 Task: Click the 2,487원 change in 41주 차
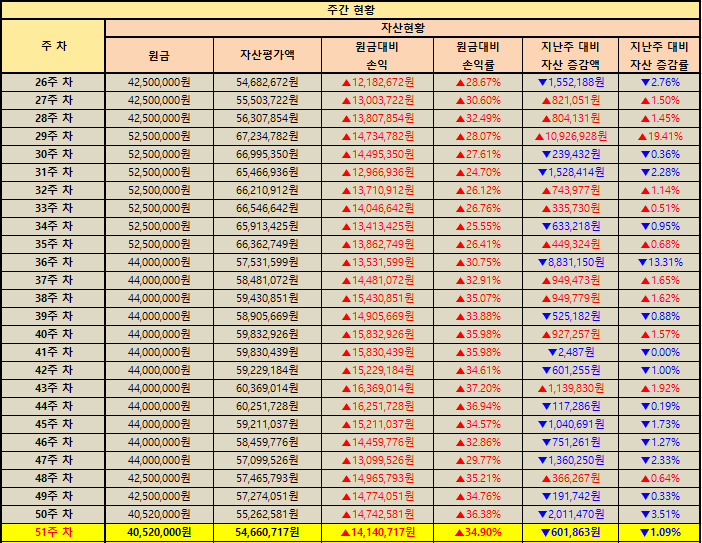(570, 352)
